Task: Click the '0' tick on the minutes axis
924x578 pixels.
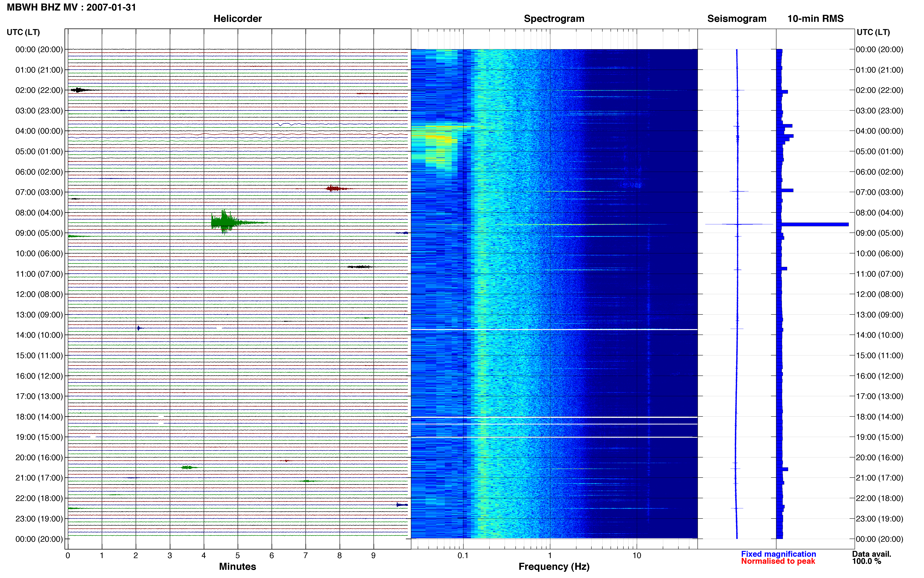Action: 68,555
